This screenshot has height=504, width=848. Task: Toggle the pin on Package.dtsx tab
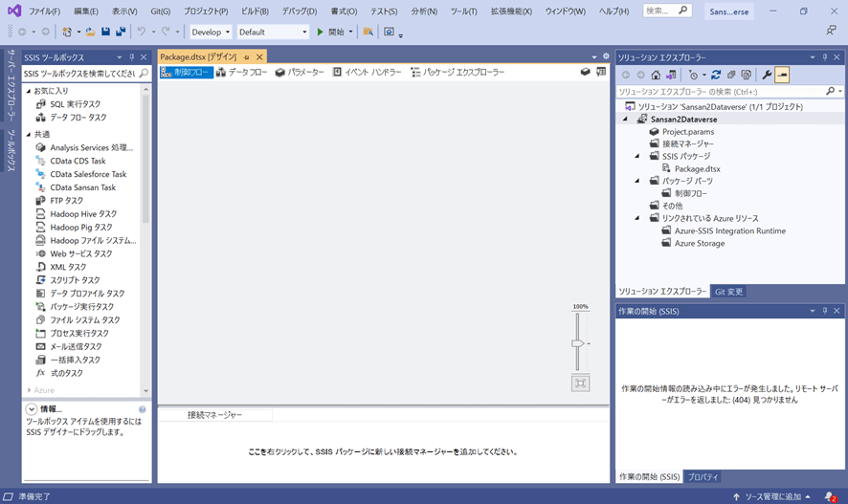(x=246, y=57)
